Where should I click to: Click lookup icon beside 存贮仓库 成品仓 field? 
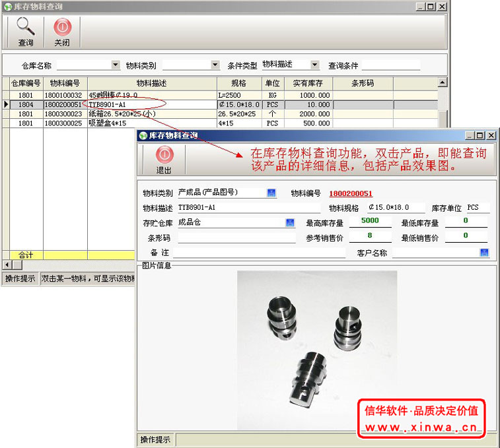click(x=289, y=222)
